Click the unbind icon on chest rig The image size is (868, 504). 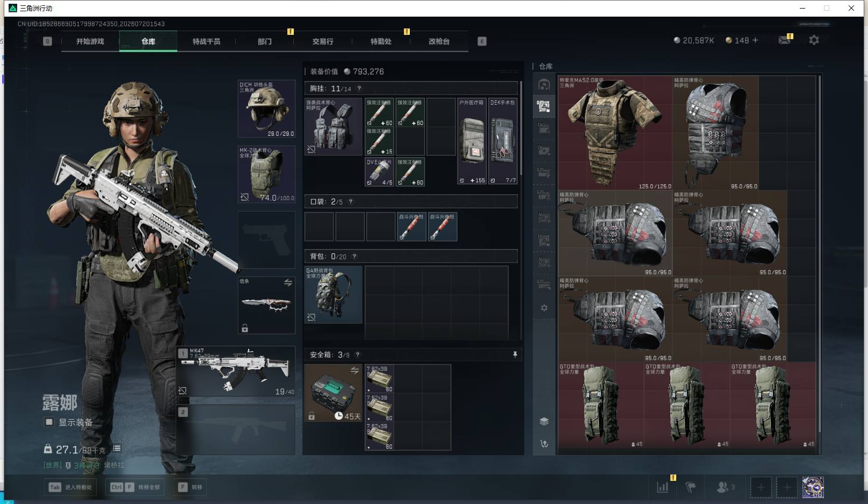[x=312, y=149]
